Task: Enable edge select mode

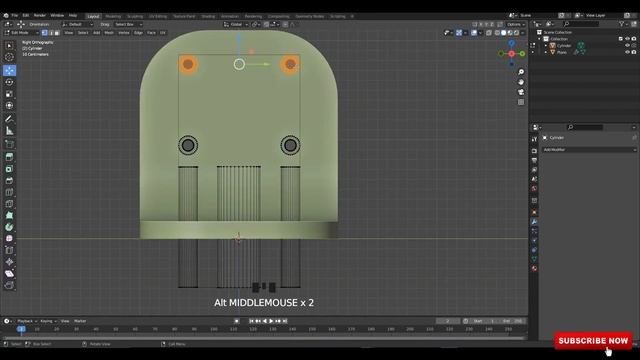Action: tap(51, 33)
